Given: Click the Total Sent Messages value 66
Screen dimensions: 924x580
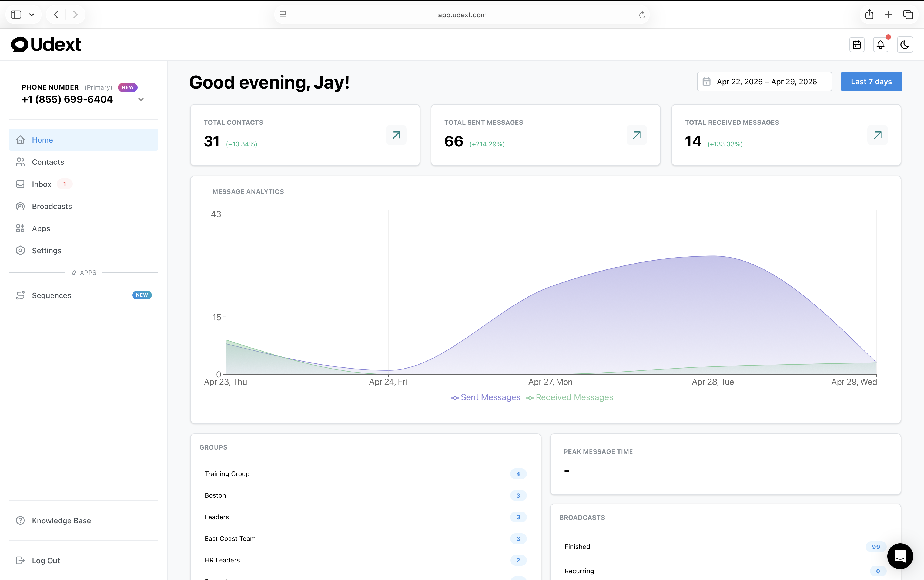Looking at the screenshot, I should [454, 141].
